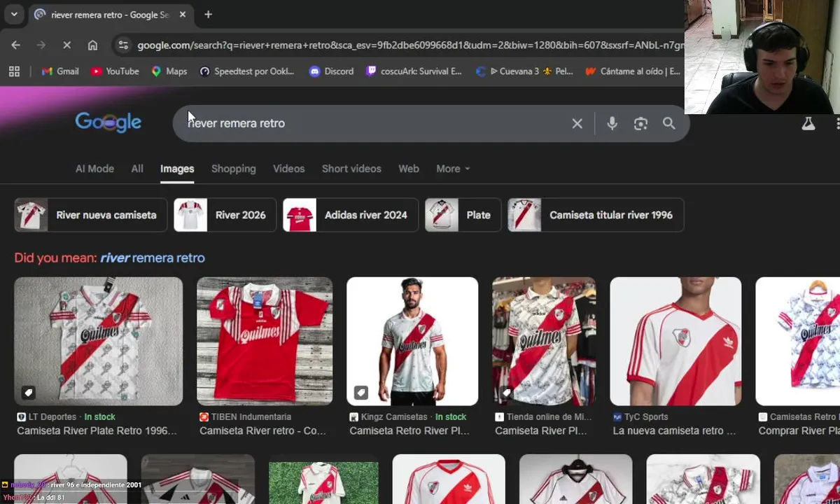Viewport: 840px width, 504px height.
Task: View site information icon in address bar
Action: [123, 45]
